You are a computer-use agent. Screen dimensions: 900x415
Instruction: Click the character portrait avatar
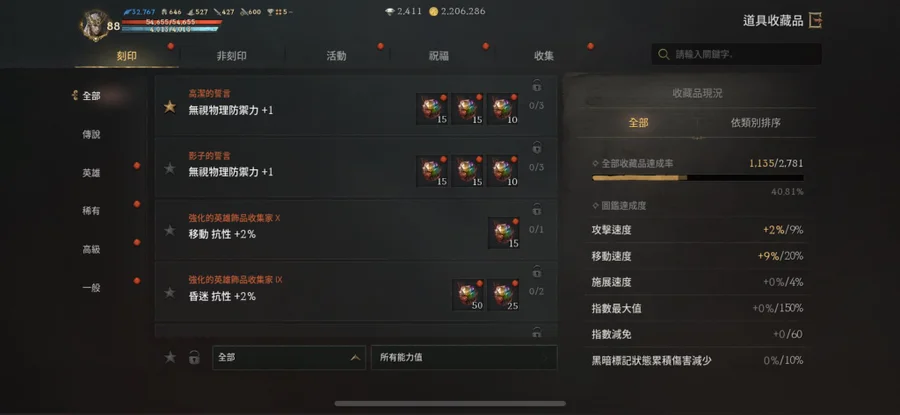[x=95, y=25]
